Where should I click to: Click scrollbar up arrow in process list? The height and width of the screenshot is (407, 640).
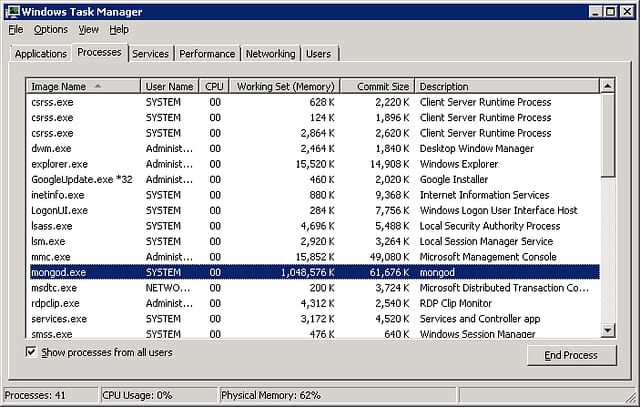pyautogui.click(x=608, y=87)
